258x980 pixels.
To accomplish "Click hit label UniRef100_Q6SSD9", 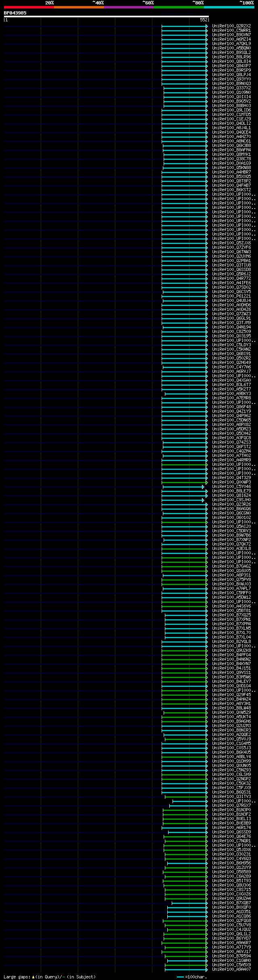I will (x=231, y=832).
